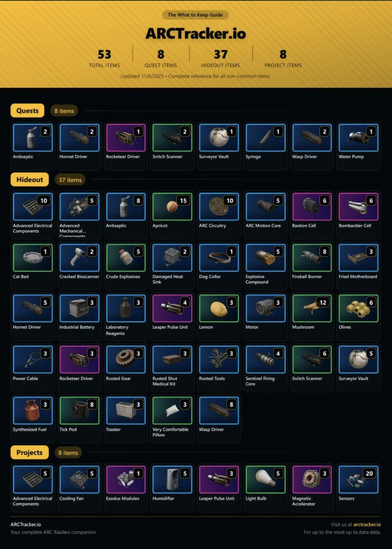
Task: Click the Exodus Modules item icon
Action: pyautogui.click(x=126, y=480)
